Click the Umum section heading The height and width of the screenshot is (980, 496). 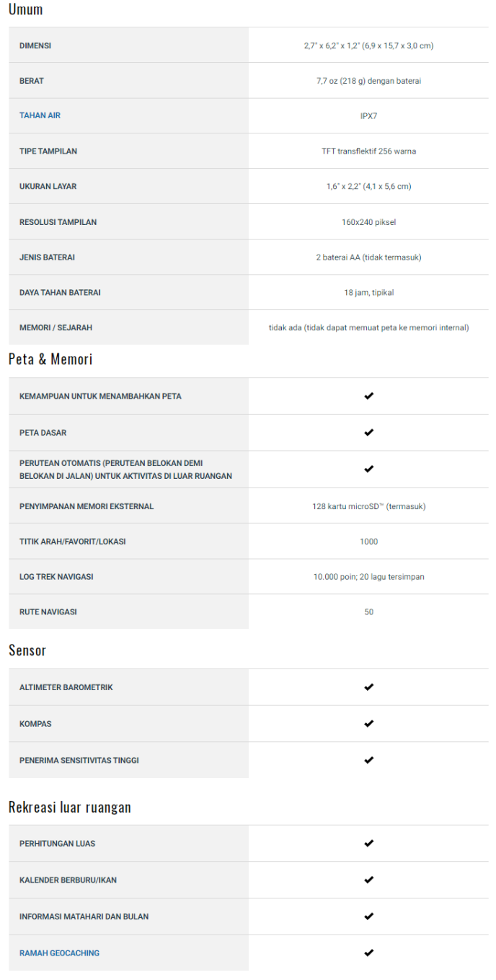26,9
